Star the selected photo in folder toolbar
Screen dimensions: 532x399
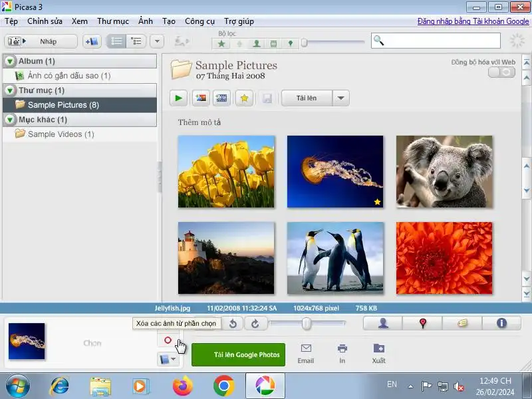[x=244, y=98]
